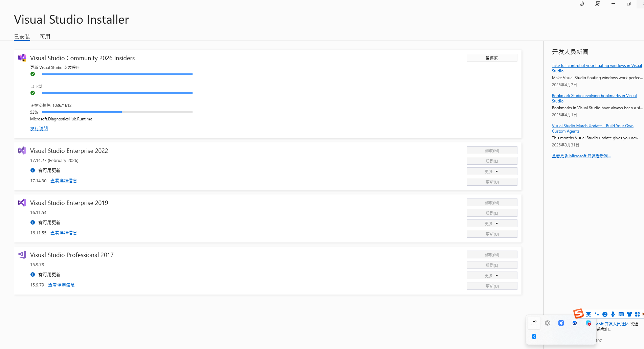Click 修改(M) for Professional 2017
The width and height of the screenshot is (644, 349).
point(492,255)
